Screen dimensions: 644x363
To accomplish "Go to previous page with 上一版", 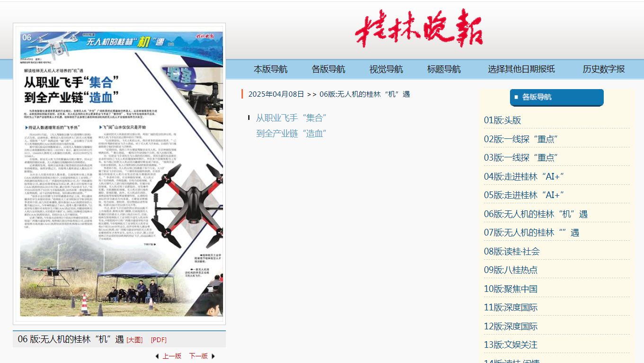I will click(172, 356).
